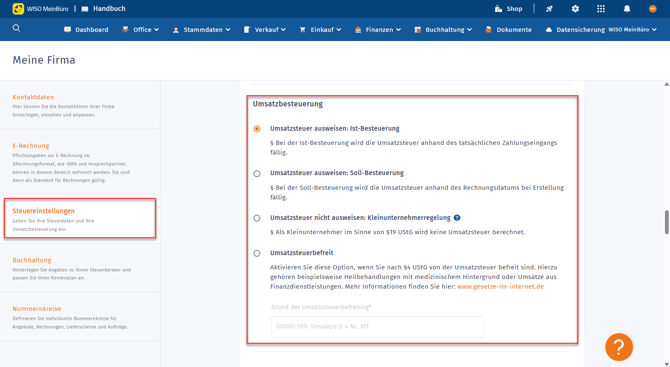The image size is (670, 367).
Task: Select Umsatzsteuerbefreit radio button
Action: pos(257,253)
